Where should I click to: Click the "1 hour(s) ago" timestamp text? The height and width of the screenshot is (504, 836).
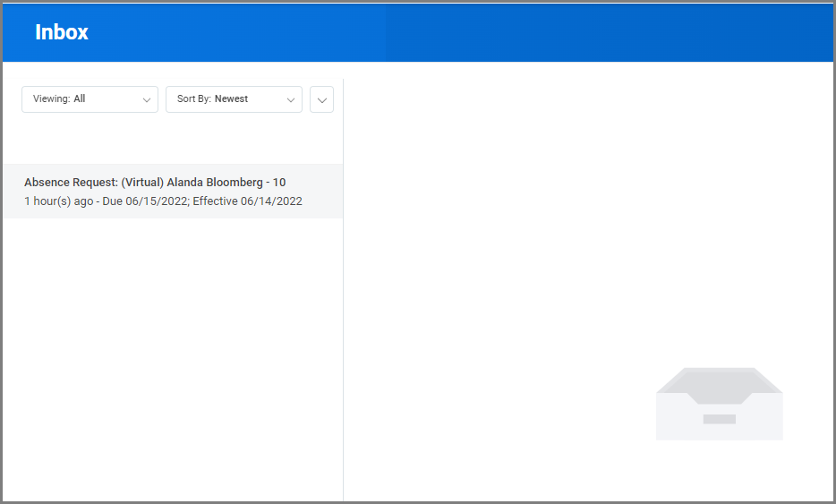pyautogui.click(x=58, y=201)
